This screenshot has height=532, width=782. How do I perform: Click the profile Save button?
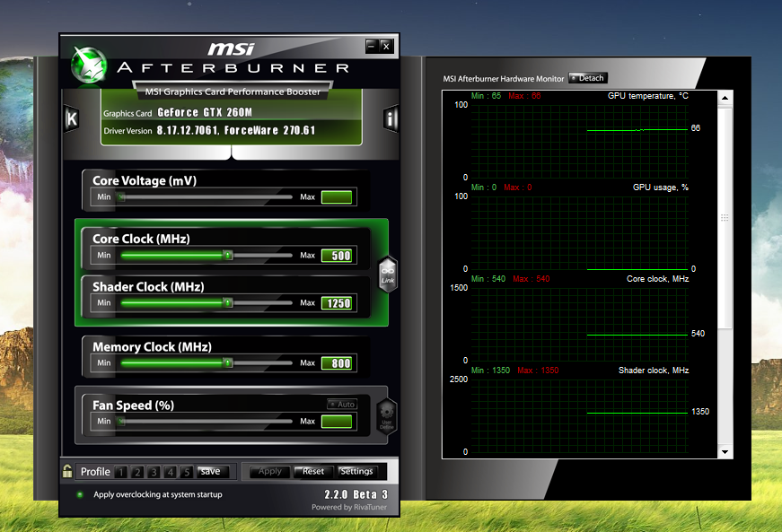click(x=213, y=471)
